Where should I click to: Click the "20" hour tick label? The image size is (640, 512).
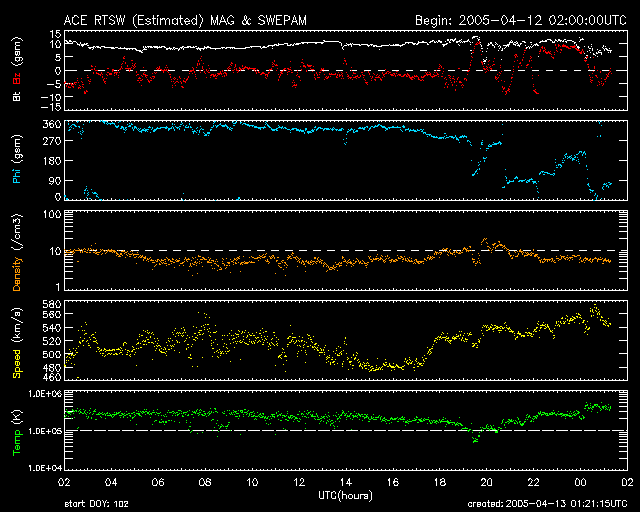pos(487,482)
